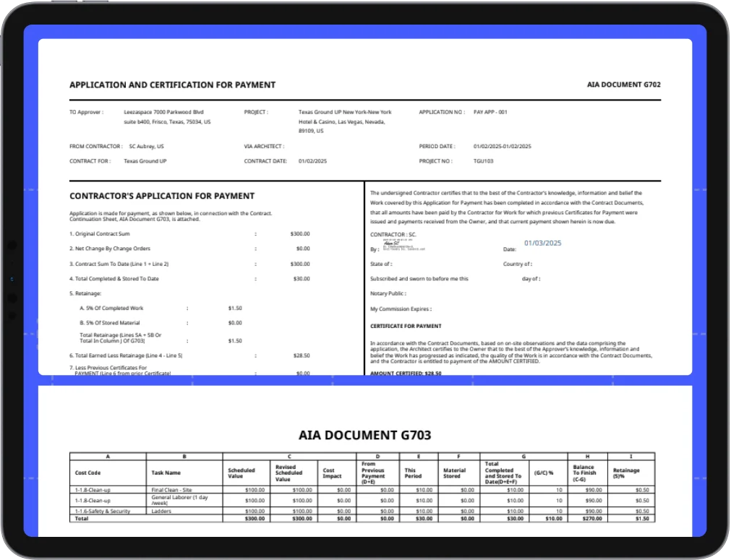Select the 'PAY APP - 001' value

[x=490, y=112]
